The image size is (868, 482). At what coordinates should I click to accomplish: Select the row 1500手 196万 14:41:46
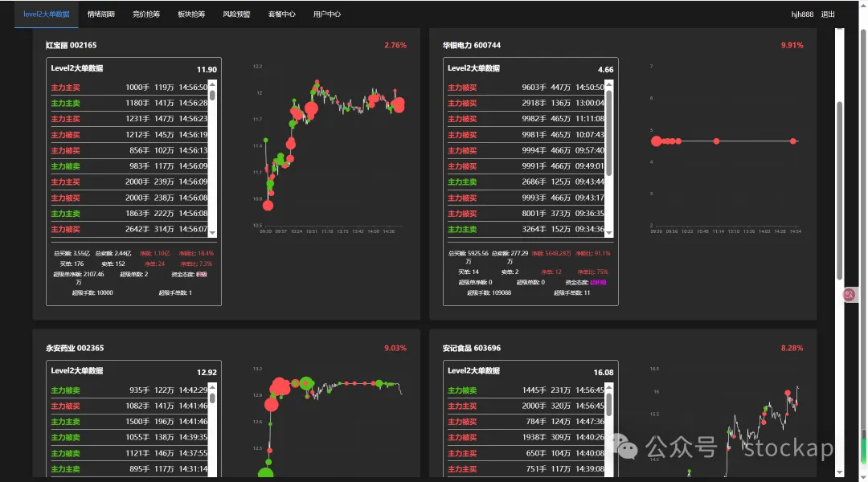coord(129,422)
